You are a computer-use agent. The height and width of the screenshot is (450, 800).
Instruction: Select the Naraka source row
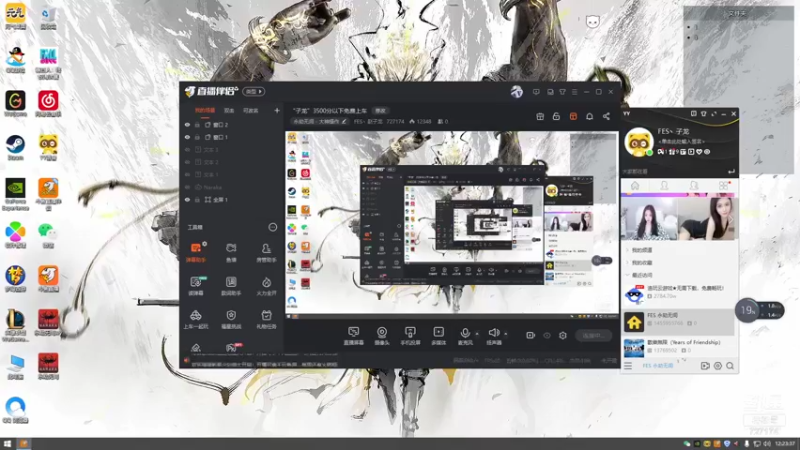click(x=232, y=187)
